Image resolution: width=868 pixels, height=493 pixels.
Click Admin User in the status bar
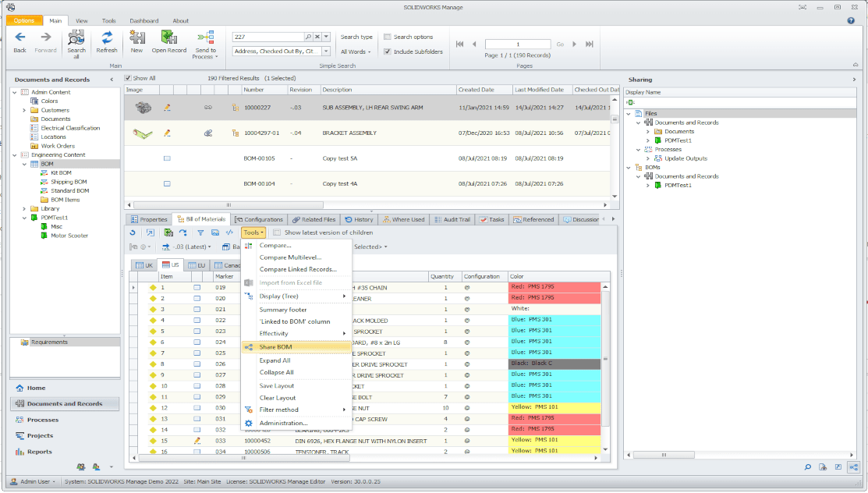tap(34, 482)
